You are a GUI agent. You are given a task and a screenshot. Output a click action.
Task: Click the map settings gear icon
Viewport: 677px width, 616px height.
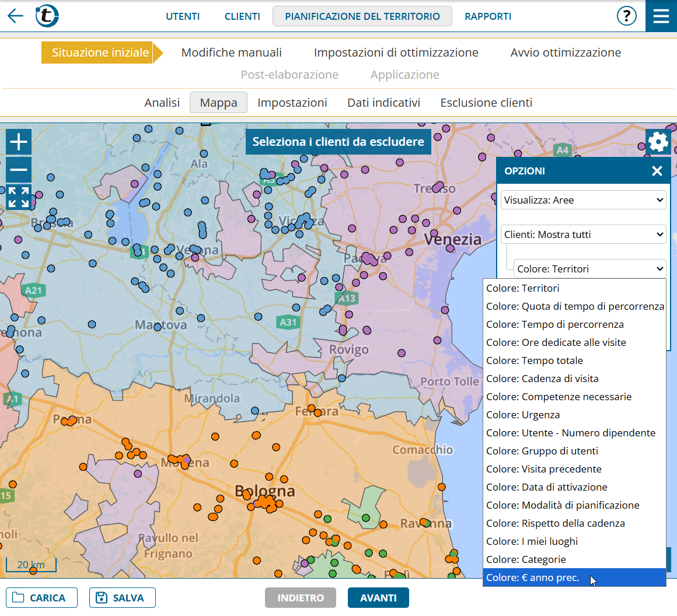[658, 142]
